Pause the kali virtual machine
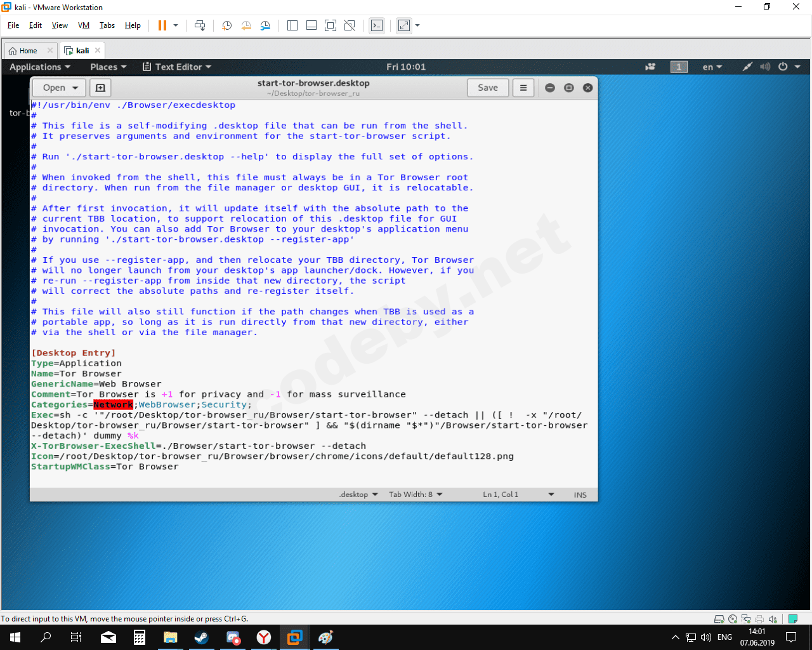The height and width of the screenshot is (650, 812). [162, 25]
